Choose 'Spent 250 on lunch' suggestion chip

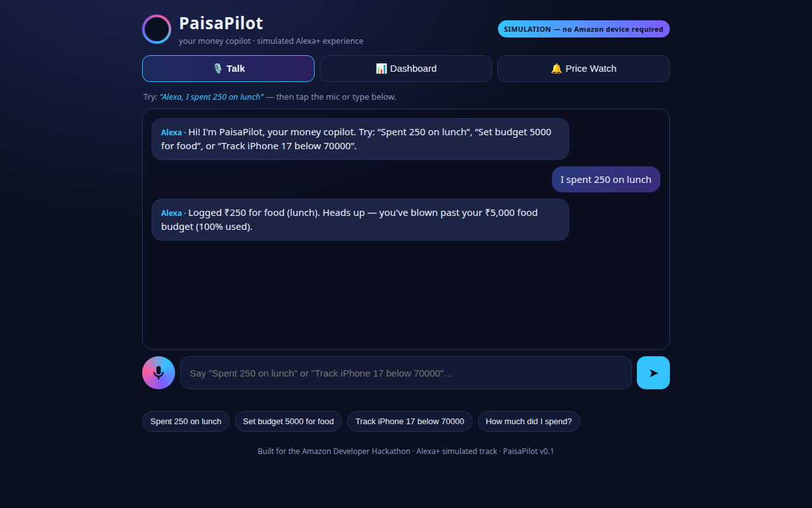(186, 422)
